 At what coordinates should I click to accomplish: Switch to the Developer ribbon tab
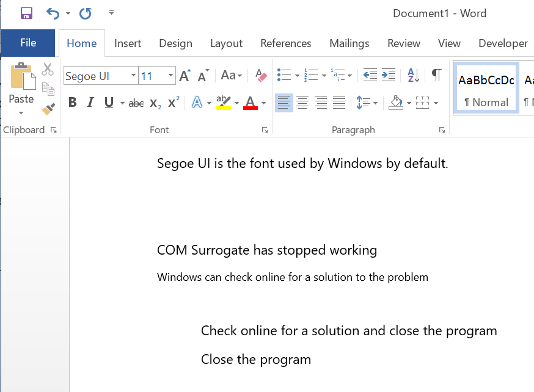click(x=503, y=43)
